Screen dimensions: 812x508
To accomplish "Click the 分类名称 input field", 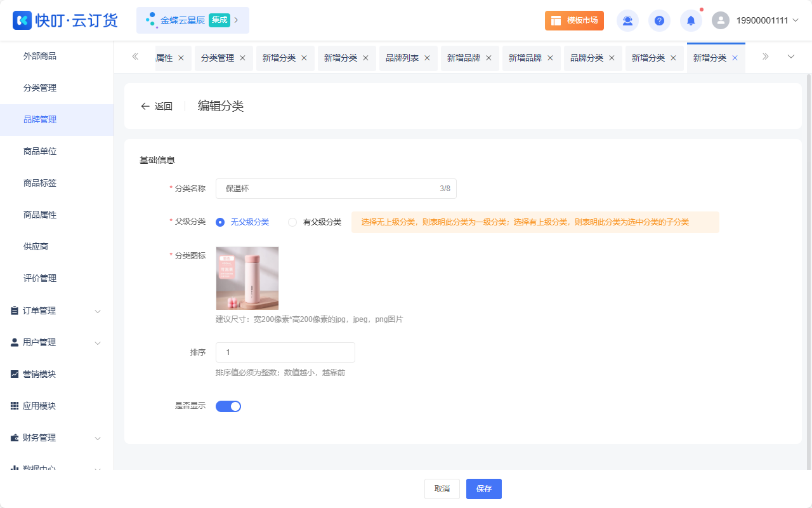I will 336,189.
